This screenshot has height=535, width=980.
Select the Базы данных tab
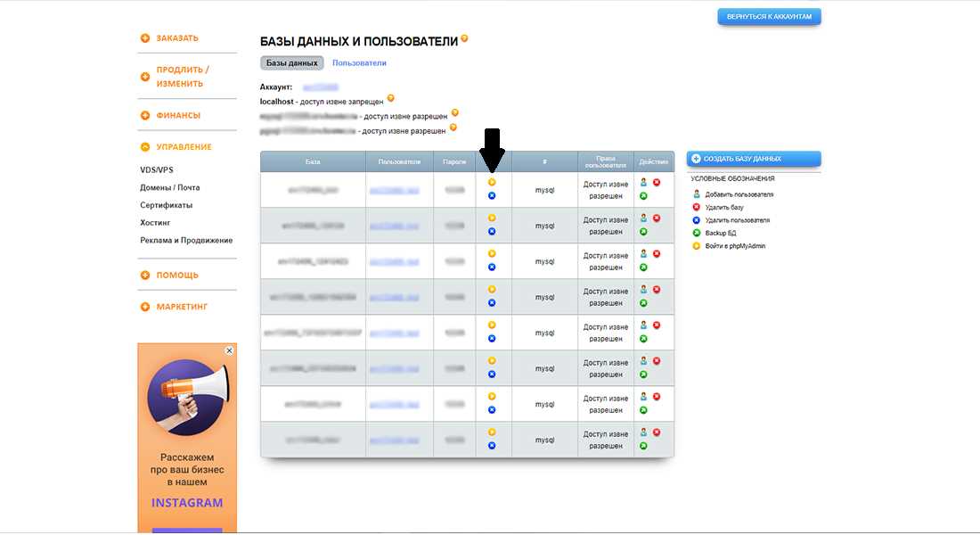tap(292, 63)
